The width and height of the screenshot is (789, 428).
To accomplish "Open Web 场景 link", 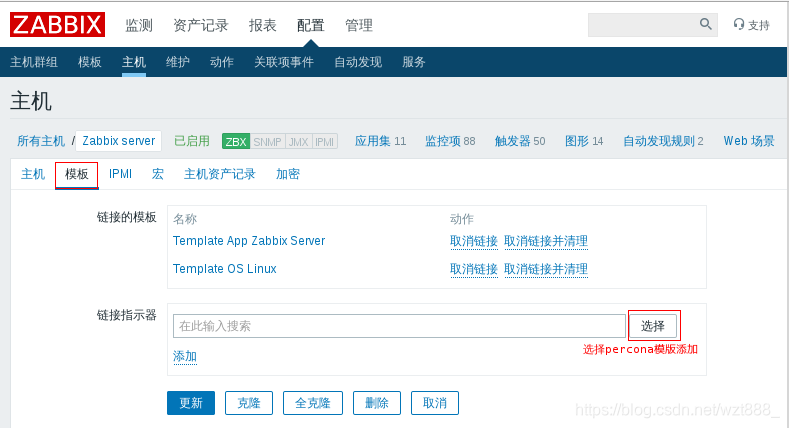I will [x=749, y=141].
